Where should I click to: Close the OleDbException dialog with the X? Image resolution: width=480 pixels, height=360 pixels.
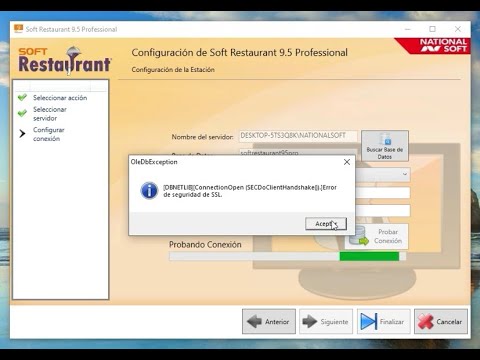click(x=347, y=162)
